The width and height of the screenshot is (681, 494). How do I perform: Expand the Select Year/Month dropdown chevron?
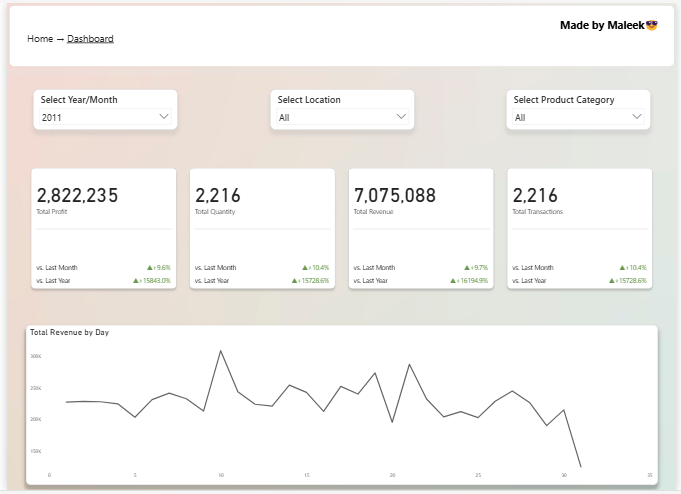(165, 117)
